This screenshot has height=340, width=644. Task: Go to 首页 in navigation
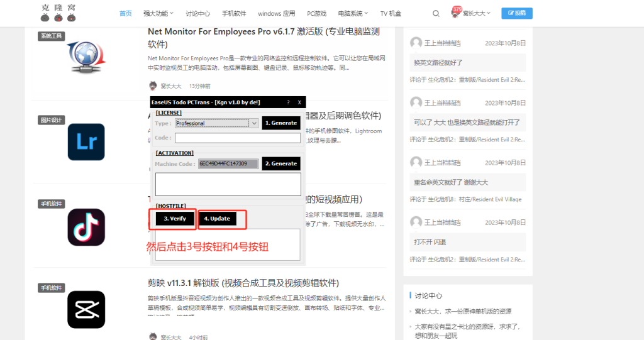pos(125,14)
